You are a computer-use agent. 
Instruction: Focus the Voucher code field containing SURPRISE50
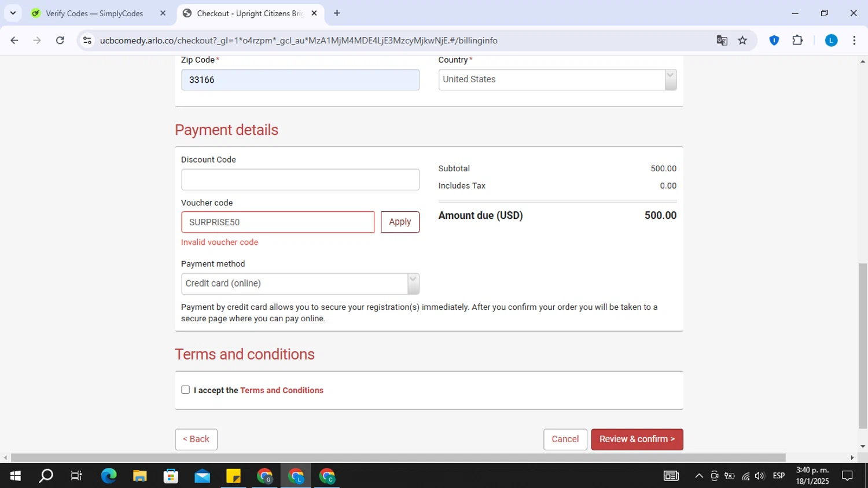pyautogui.click(x=278, y=222)
